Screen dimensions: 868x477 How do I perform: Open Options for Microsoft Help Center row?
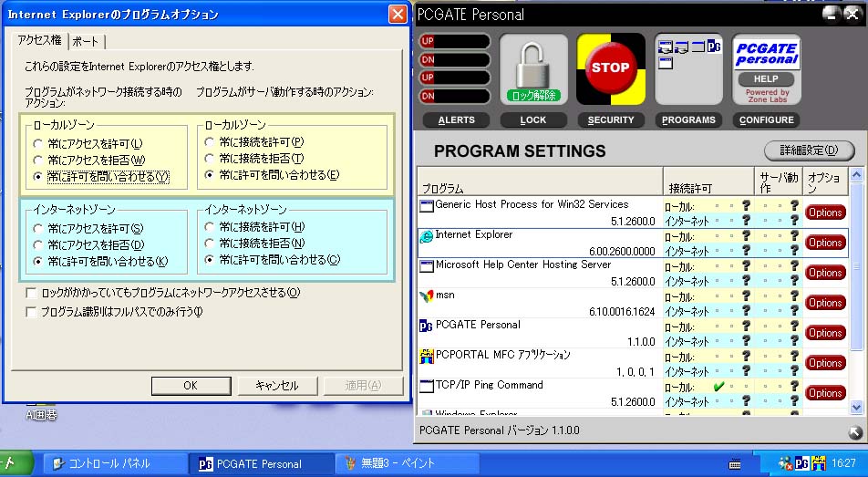pyautogui.click(x=825, y=273)
